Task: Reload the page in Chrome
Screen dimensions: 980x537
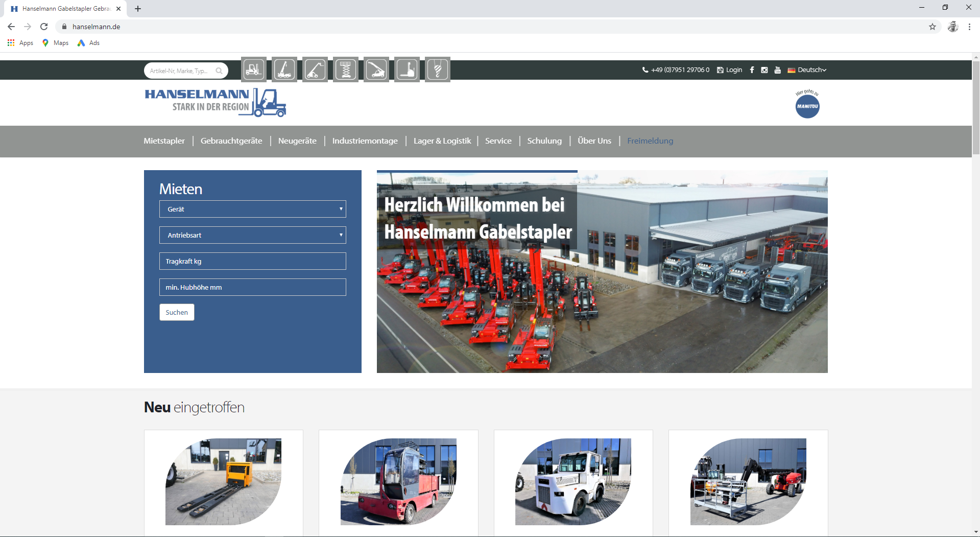Action: tap(44, 27)
